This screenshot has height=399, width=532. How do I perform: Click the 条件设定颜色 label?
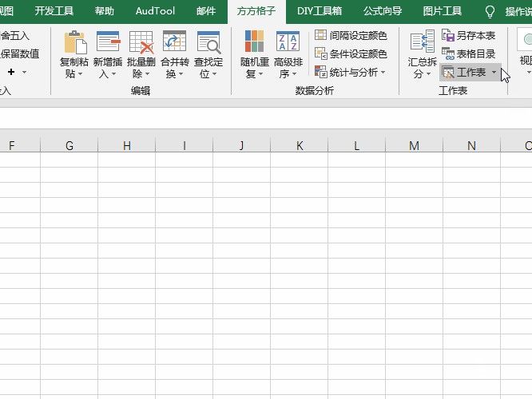pyautogui.click(x=359, y=53)
